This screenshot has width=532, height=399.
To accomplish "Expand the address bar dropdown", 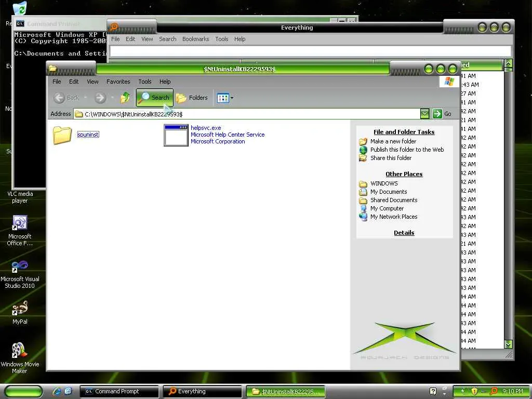I will tap(424, 114).
